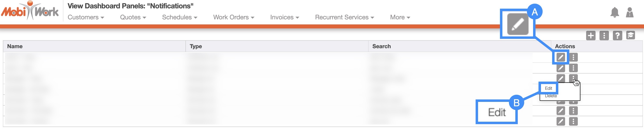The image size is (644, 136).
Task: Open the Work Orders dropdown
Action: [233, 17]
